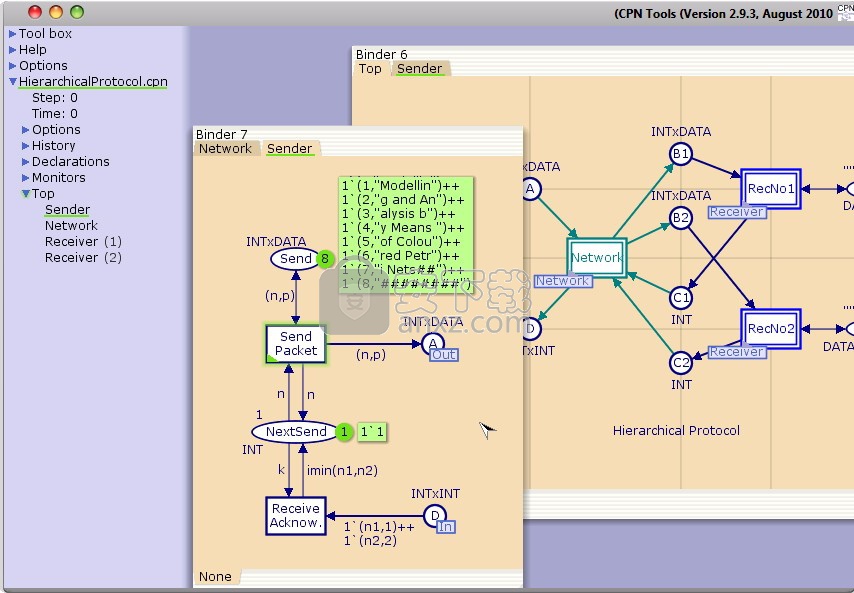Click the Receiver tag under RecNo2
Viewport: 854px width, 593px height.
click(736, 352)
